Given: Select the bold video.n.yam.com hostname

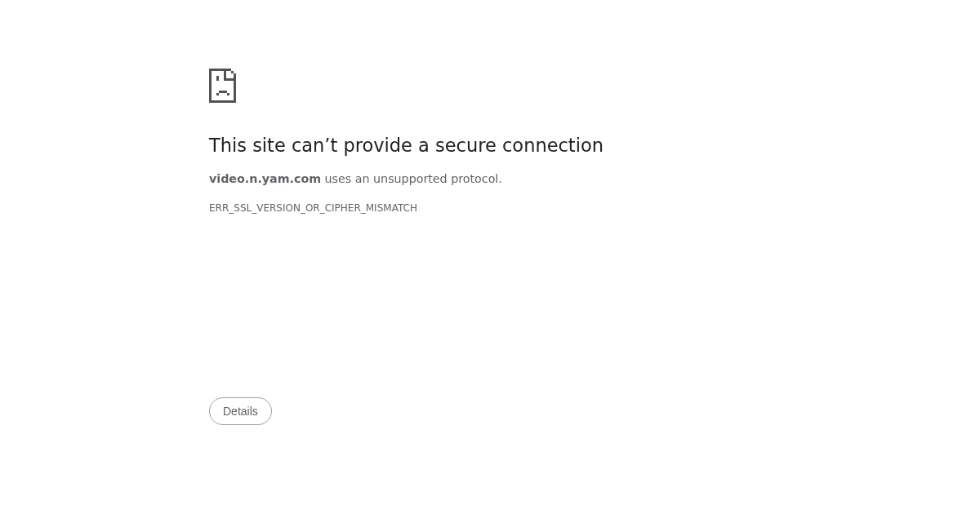Looking at the screenshot, I should pos(265,179).
